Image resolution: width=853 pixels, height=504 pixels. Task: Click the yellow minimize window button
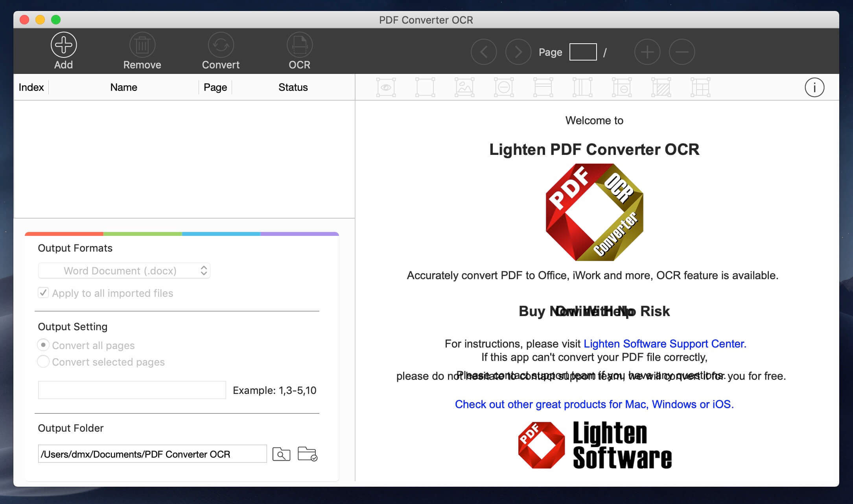tap(40, 20)
